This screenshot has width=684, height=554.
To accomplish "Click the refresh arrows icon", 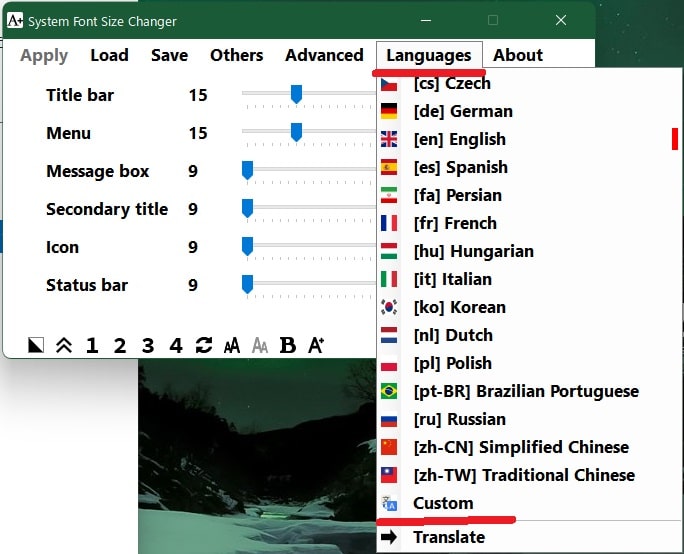I will tap(204, 345).
